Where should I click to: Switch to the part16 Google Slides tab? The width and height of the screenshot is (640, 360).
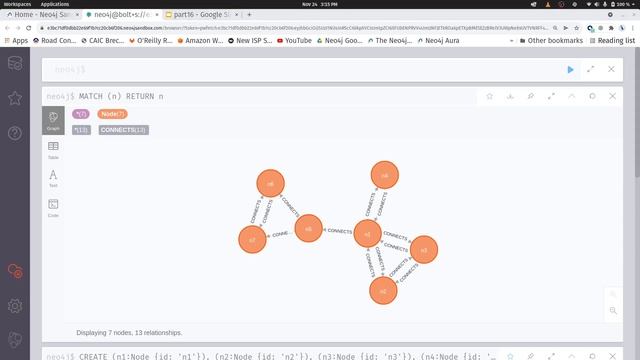(x=202, y=14)
